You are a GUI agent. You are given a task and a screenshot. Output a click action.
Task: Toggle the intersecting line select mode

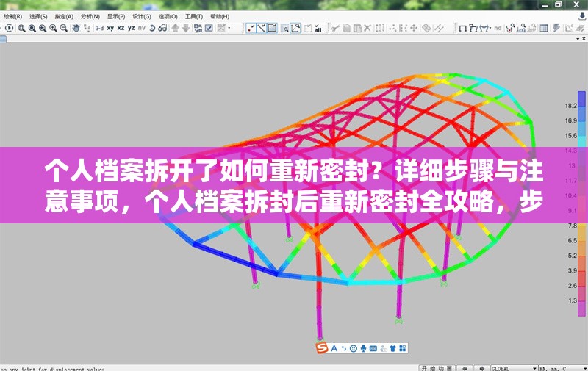coord(262,28)
